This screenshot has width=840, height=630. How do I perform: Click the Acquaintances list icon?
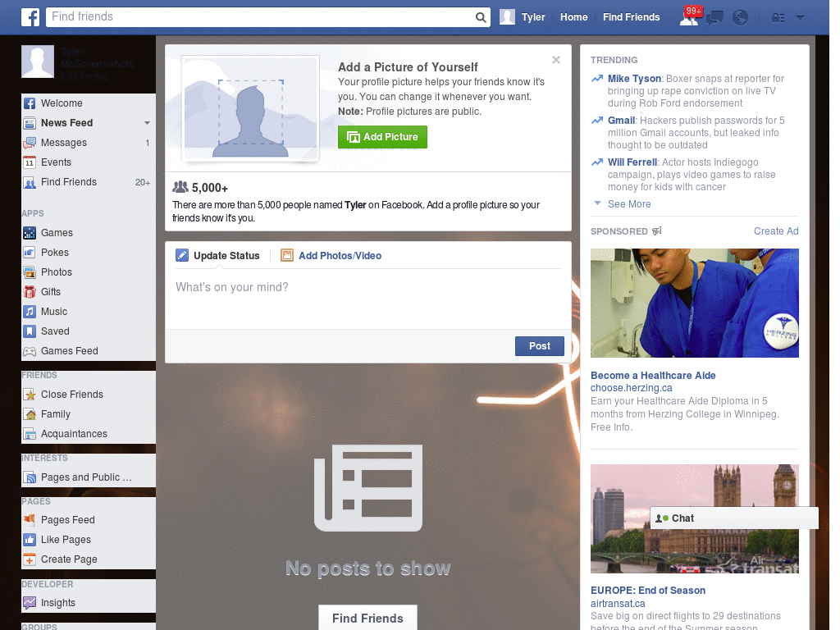click(30, 434)
